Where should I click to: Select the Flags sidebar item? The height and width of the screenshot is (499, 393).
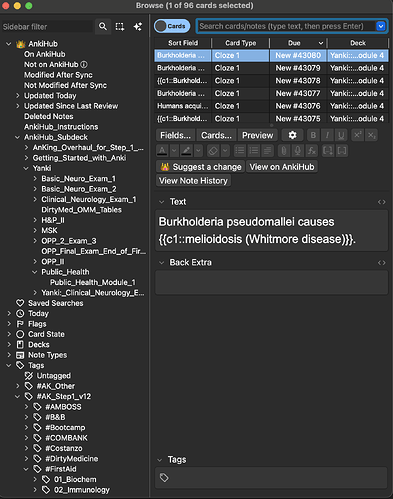(32, 324)
